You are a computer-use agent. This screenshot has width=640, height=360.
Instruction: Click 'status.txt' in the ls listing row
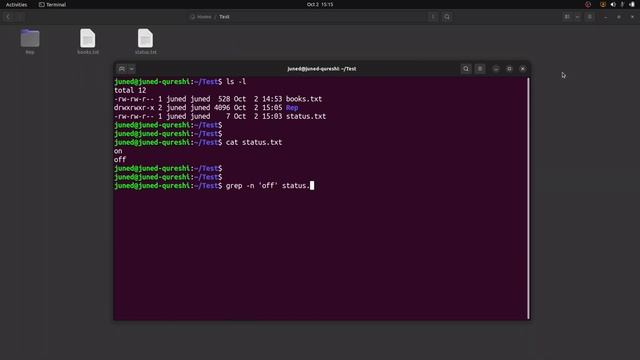point(306,116)
